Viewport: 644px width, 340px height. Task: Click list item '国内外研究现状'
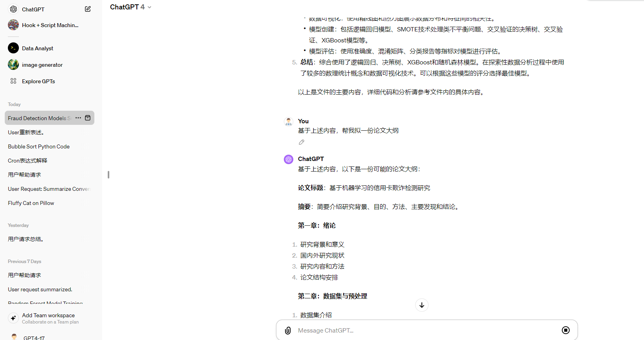tap(322, 256)
